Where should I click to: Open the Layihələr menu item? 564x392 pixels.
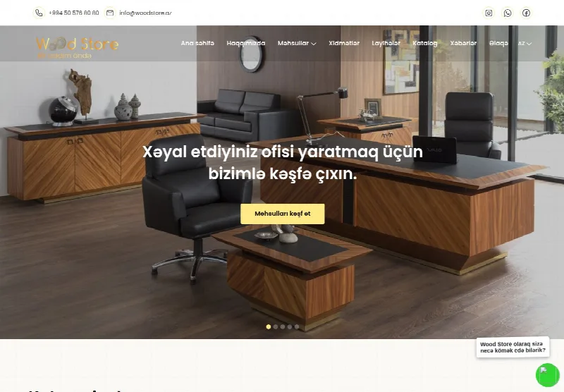pyautogui.click(x=386, y=43)
